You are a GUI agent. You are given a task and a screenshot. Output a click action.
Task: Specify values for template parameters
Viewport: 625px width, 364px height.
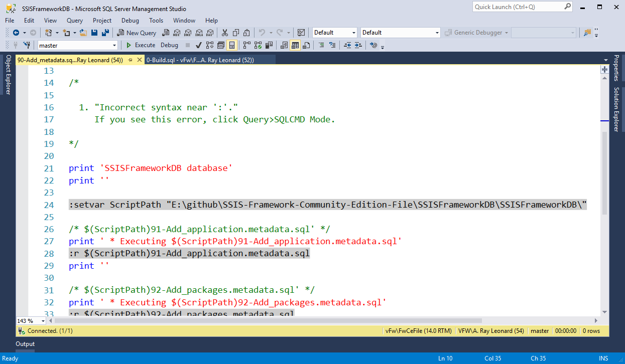tap(373, 45)
